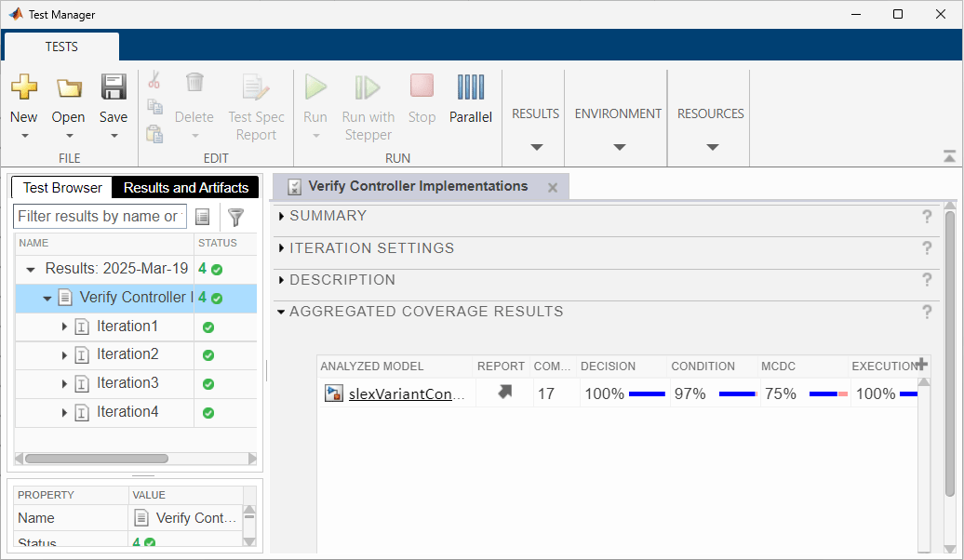Expand Iteration1 tree node
964x560 pixels.
(x=64, y=327)
